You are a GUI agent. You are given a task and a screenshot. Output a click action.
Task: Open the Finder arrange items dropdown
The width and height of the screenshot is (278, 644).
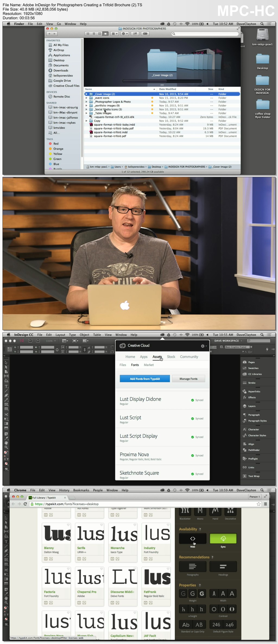click(115, 34)
